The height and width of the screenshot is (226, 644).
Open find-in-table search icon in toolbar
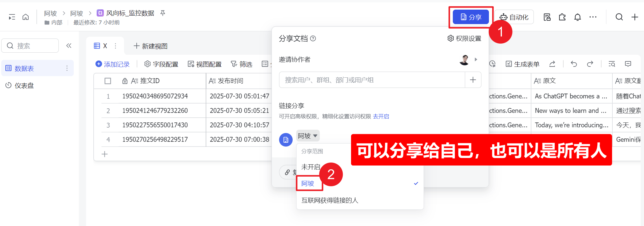click(612, 64)
